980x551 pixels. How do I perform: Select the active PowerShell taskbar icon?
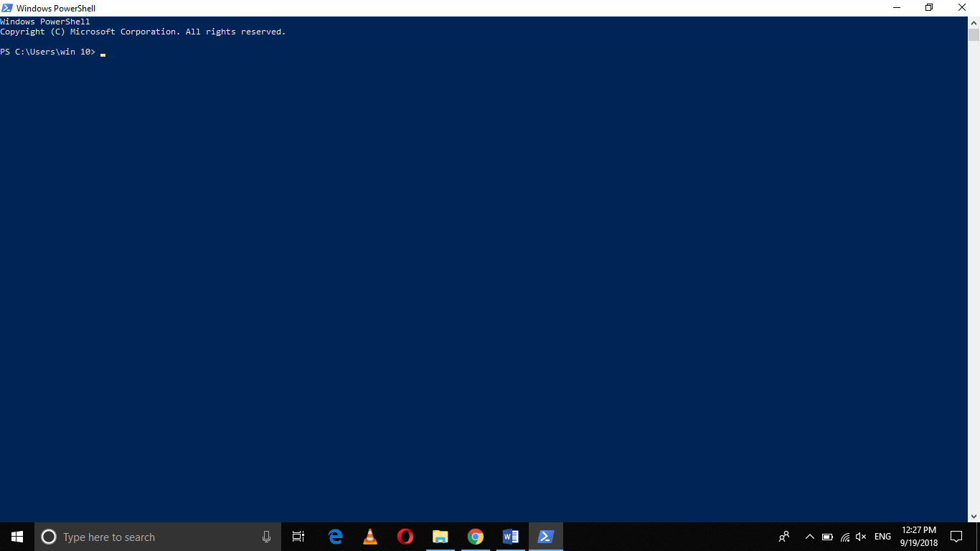pos(545,536)
